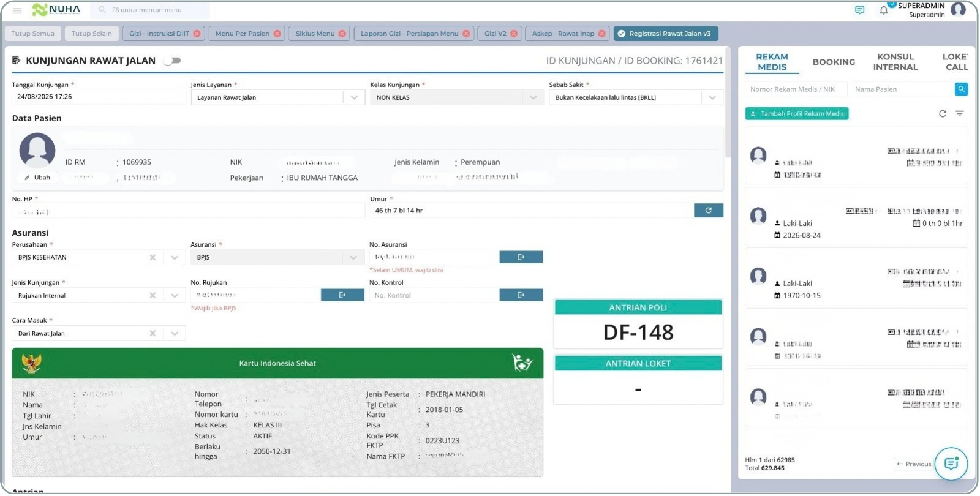Clear the Perusahaan BPJS KESEHATAN selection
The height and width of the screenshot is (496, 980).
[153, 258]
